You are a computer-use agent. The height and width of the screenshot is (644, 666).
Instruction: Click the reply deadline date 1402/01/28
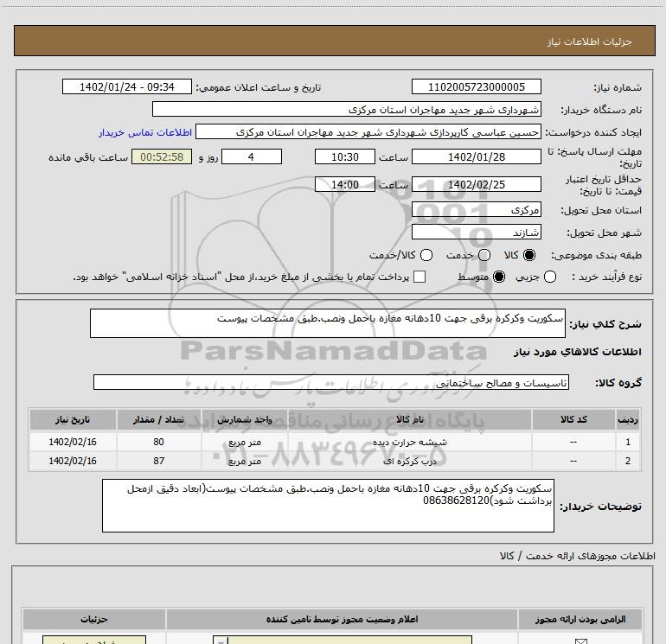point(476,156)
